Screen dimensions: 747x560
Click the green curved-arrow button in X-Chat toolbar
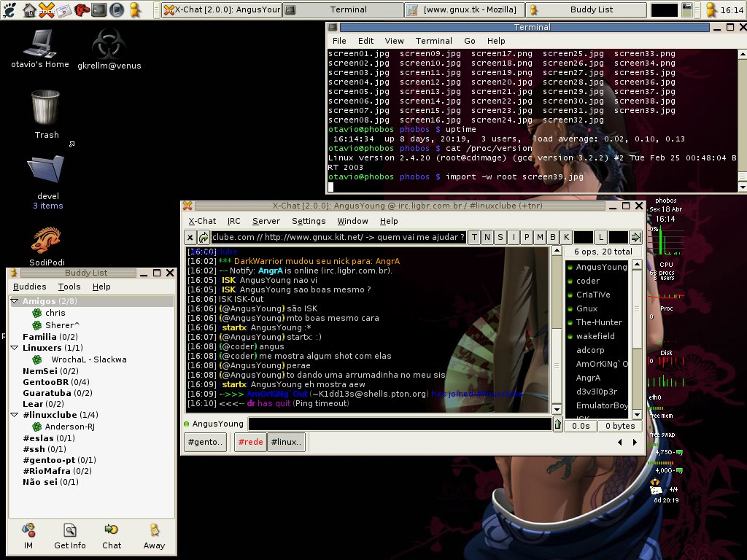pyautogui.click(x=204, y=237)
